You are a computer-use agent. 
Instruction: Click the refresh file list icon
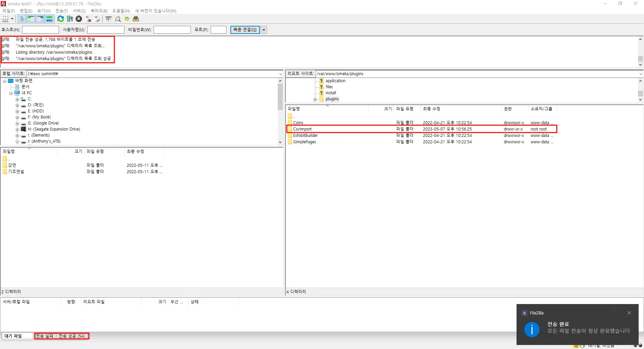[x=60, y=19]
